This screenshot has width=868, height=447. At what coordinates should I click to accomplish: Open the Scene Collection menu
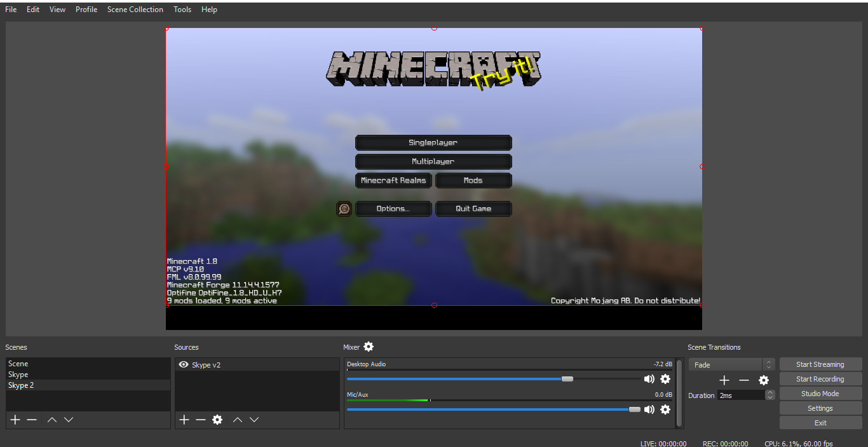point(135,10)
